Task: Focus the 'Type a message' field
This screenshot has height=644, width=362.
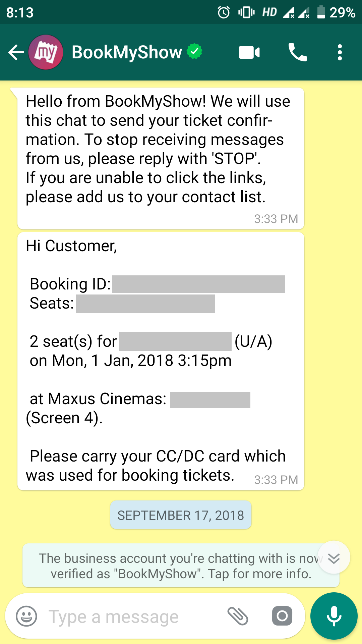Action: 134,616
